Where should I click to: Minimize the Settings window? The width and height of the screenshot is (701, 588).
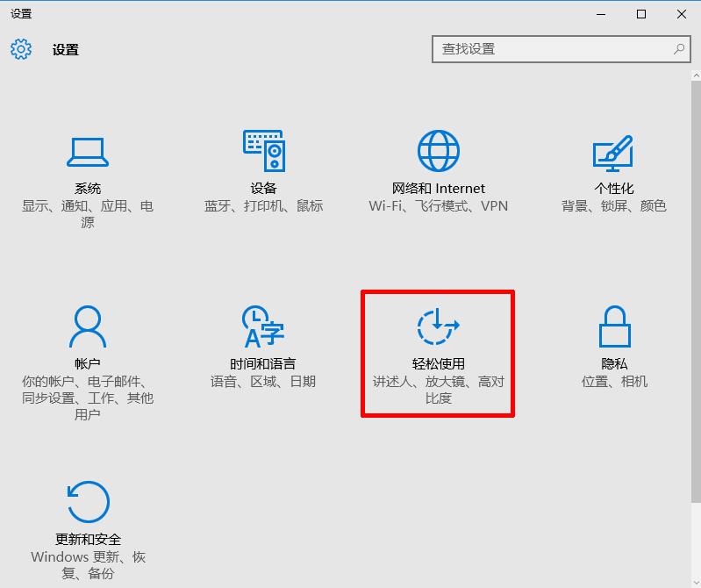coord(601,14)
